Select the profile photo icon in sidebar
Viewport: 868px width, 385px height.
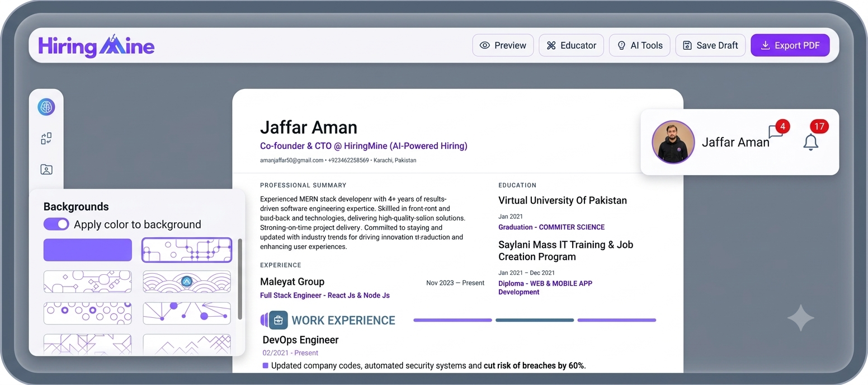coord(46,170)
